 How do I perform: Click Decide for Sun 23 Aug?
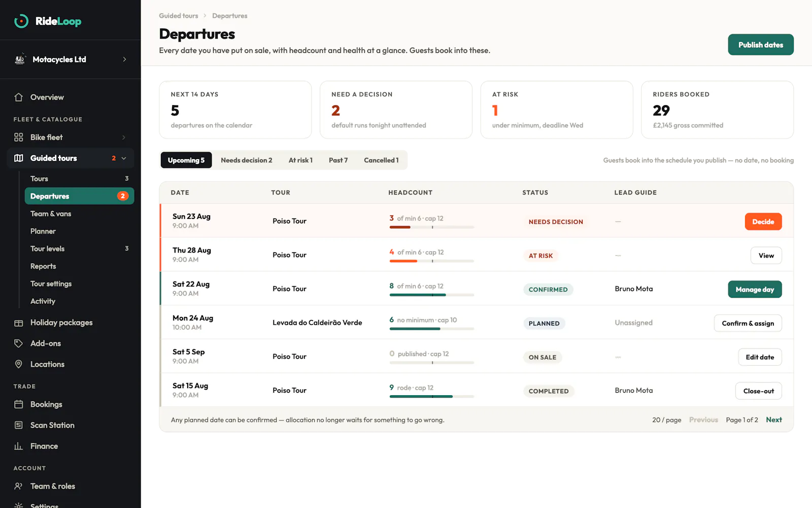(x=763, y=221)
